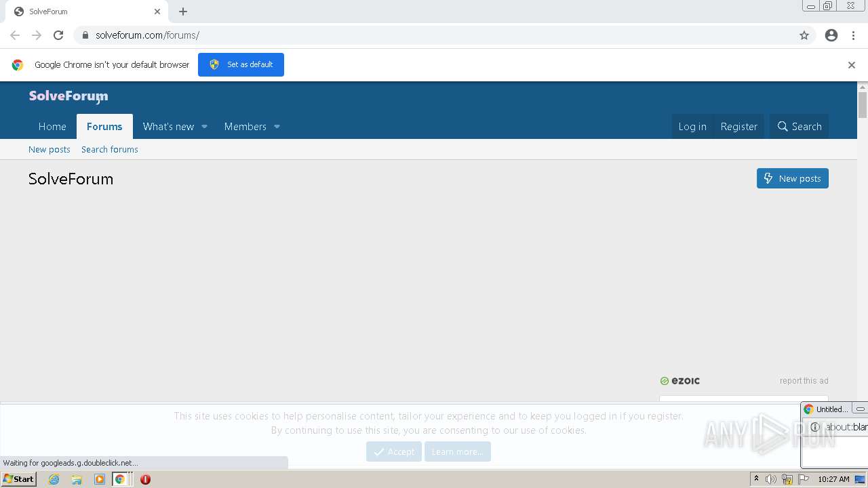Show hidden tray icons arrow

click(756, 479)
